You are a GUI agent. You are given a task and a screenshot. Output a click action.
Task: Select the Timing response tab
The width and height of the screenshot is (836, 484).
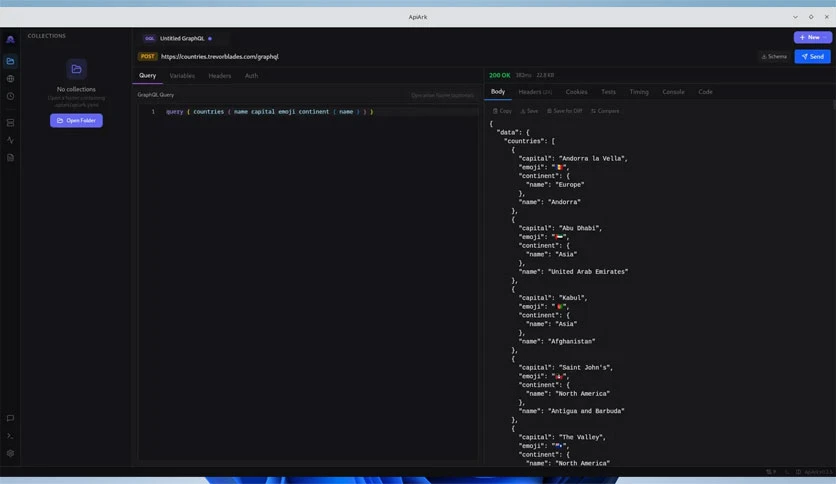(x=639, y=92)
